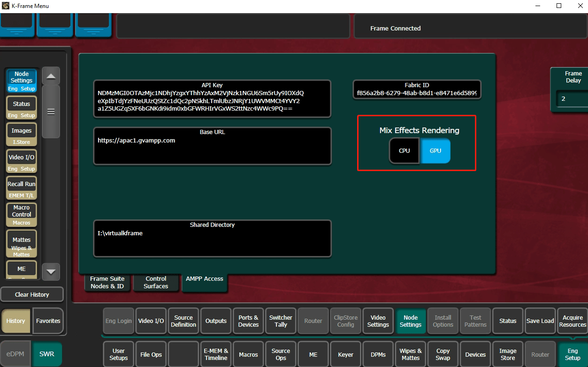Image resolution: width=588 pixels, height=367 pixels.
Task: Select the AMPP Access tab
Action: click(205, 282)
